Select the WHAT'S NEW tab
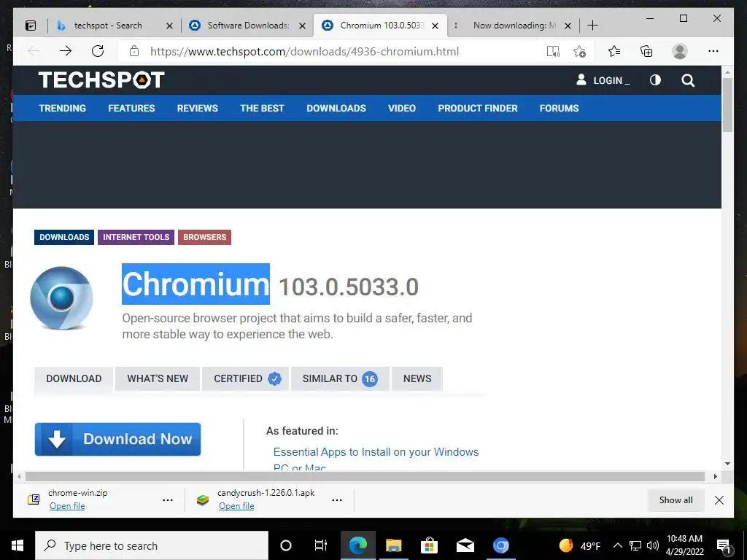The image size is (747, 560). pos(158,378)
